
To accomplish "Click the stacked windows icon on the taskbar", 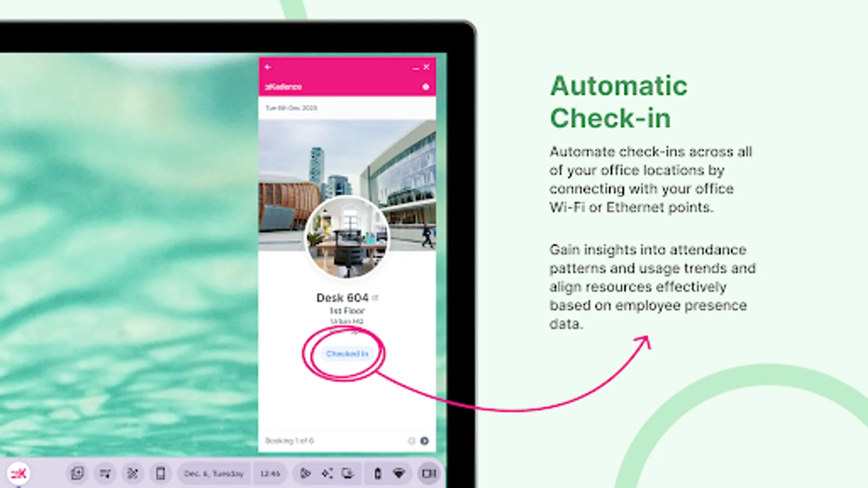I will [77, 473].
